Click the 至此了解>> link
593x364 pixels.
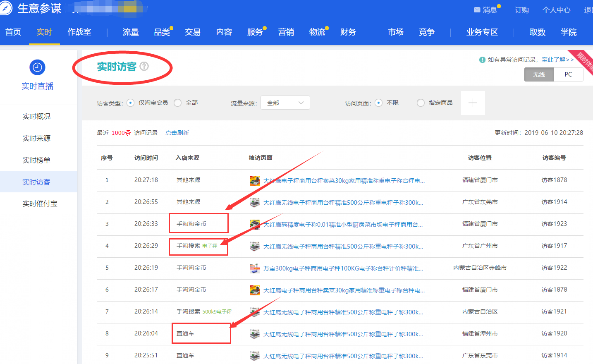[557, 60]
